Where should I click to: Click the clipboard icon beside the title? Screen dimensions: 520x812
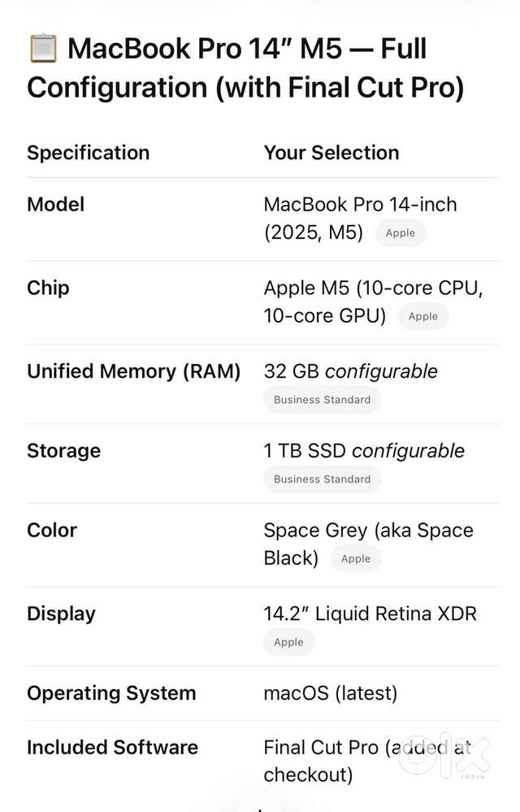point(42,50)
